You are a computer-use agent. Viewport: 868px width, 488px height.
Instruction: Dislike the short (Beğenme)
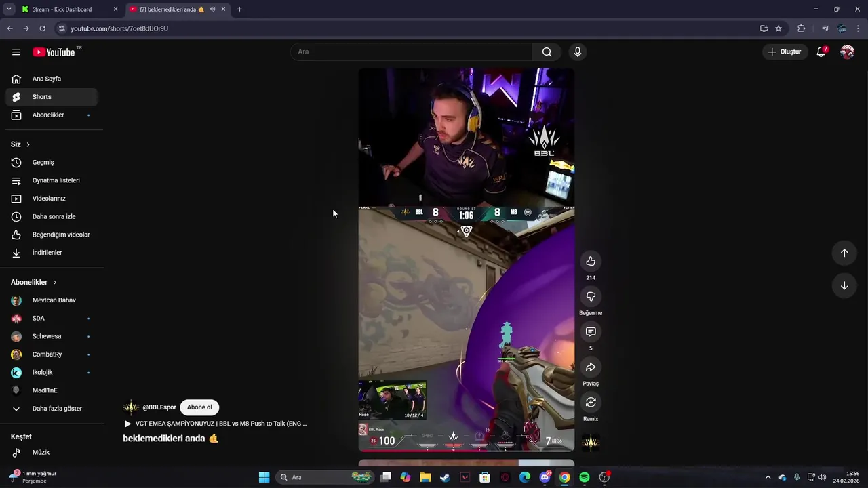click(x=591, y=297)
